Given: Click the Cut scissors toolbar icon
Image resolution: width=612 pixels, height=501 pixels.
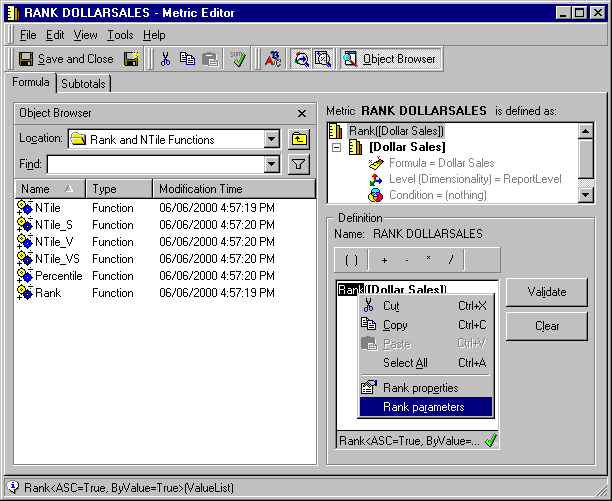Looking at the screenshot, I should tap(165, 59).
